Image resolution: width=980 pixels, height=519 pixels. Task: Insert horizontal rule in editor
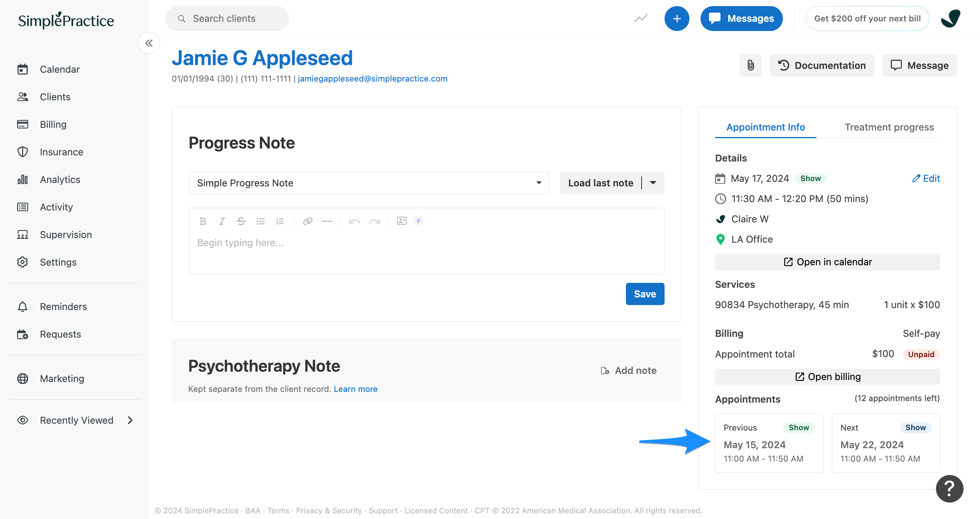327,221
